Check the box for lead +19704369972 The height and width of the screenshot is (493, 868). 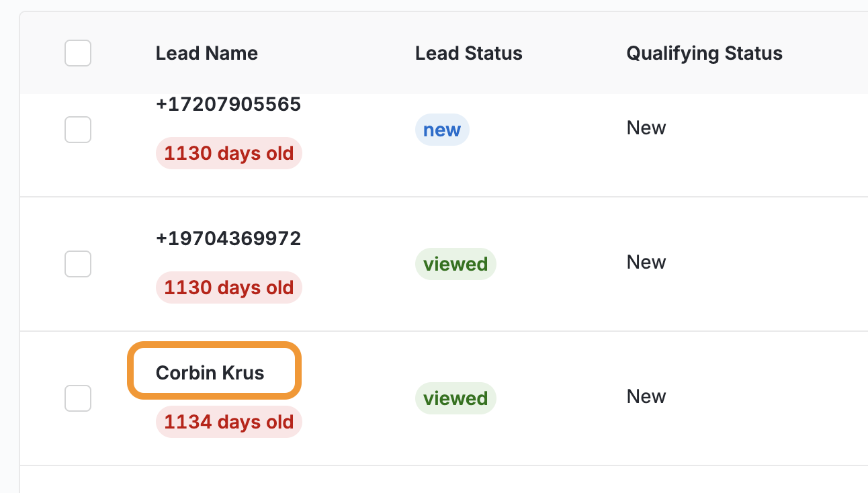click(x=78, y=263)
